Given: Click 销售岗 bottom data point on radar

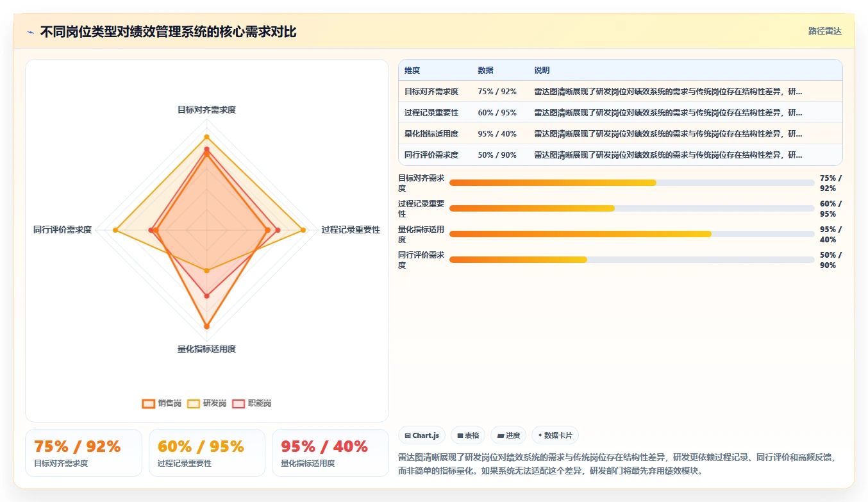Looking at the screenshot, I should (206, 327).
